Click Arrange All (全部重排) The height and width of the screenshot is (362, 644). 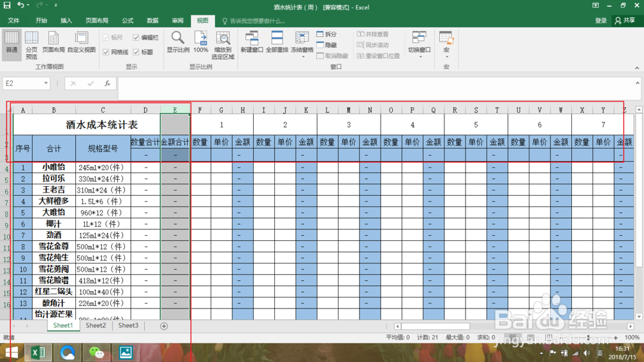tap(277, 43)
